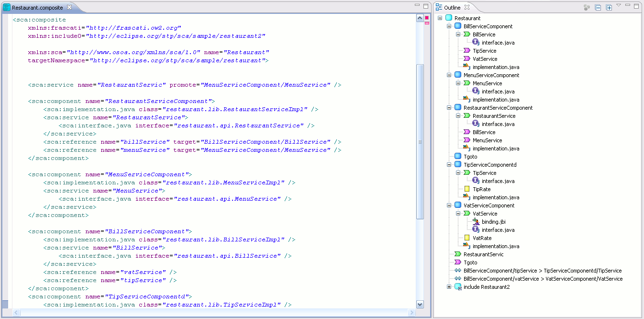
Task: Close the Restaurant.composite editor tab
Action: tap(69, 7)
